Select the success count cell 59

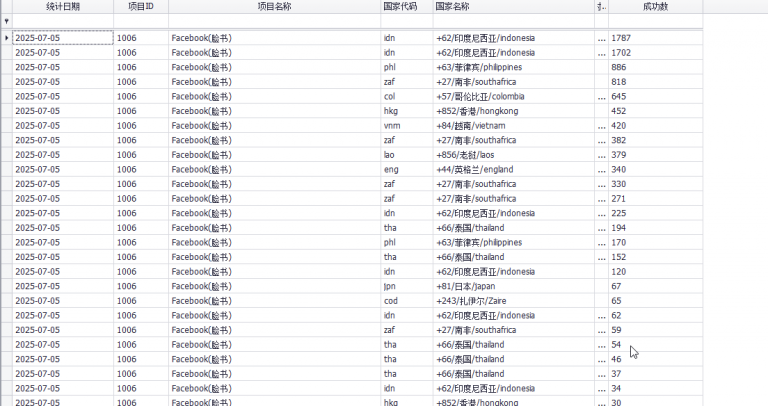click(656, 330)
